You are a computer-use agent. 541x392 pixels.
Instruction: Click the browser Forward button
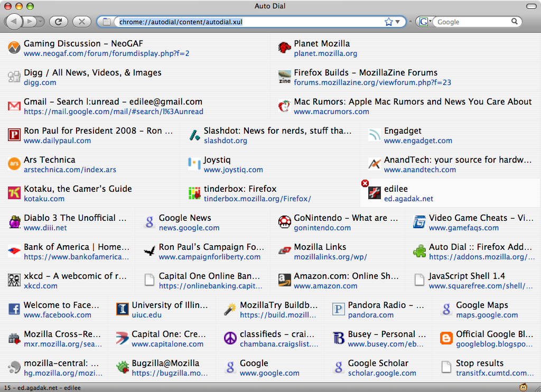tap(30, 22)
